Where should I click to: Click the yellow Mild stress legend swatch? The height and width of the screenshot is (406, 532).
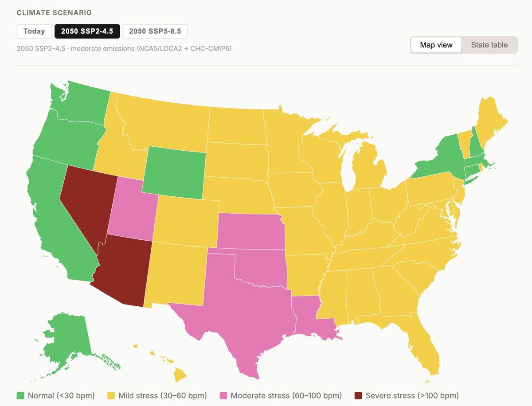pos(111,395)
